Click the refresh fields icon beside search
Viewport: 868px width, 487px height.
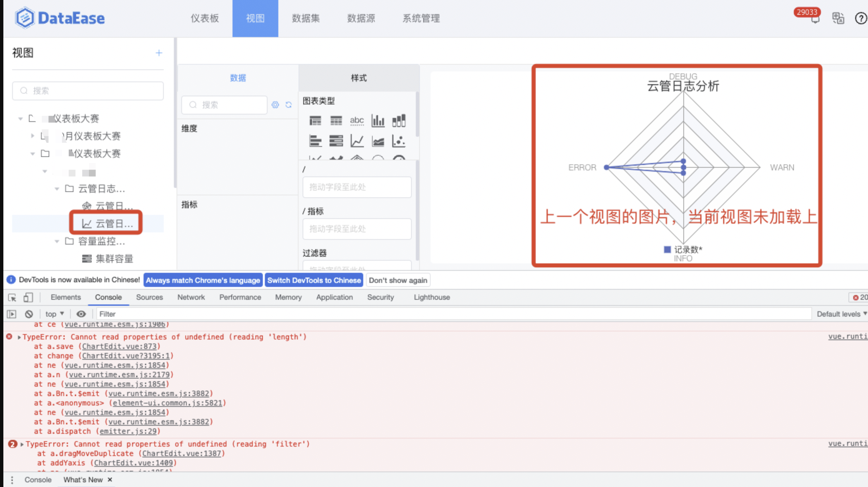[288, 105]
